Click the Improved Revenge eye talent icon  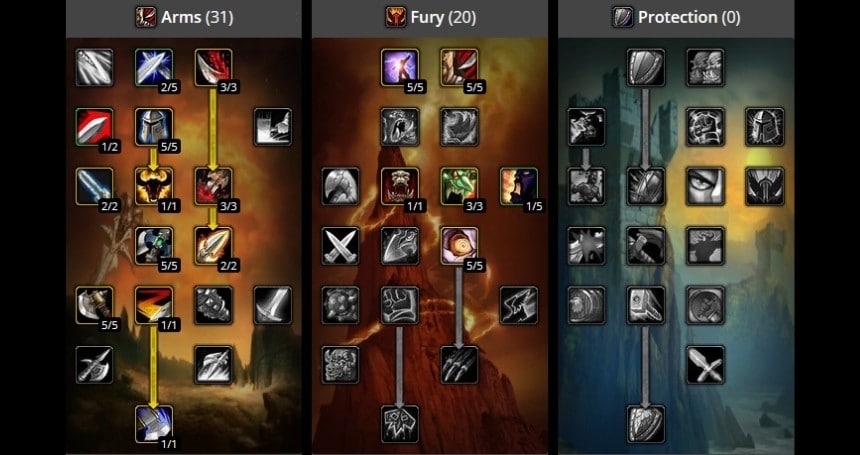(x=705, y=186)
